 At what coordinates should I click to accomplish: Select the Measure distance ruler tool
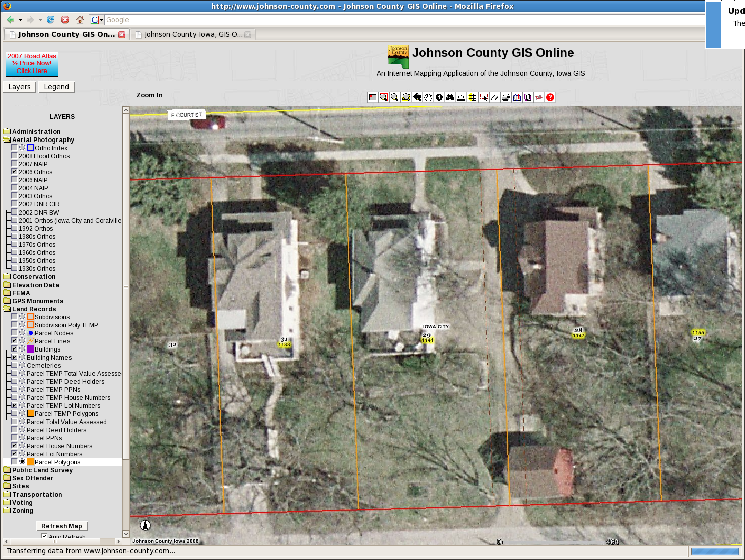tap(461, 97)
